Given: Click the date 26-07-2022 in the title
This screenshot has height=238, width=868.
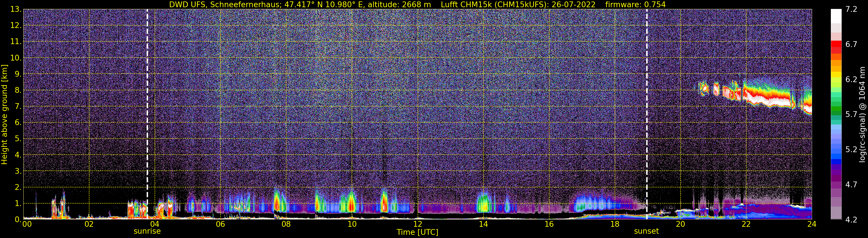Looking at the screenshot, I should coord(574,4).
